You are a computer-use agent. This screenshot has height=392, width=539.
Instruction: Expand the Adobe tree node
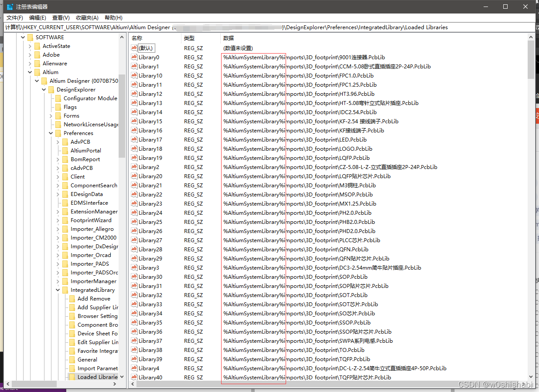pyautogui.click(x=30, y=54)
